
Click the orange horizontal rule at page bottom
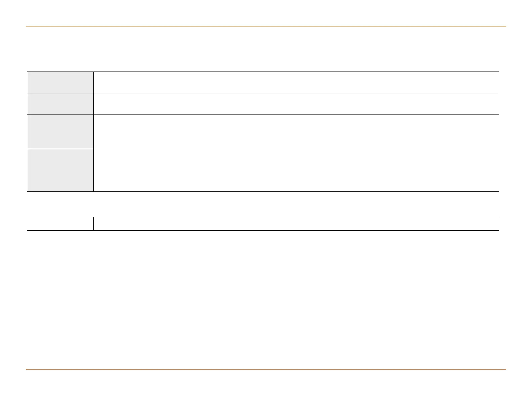[266, 370]
